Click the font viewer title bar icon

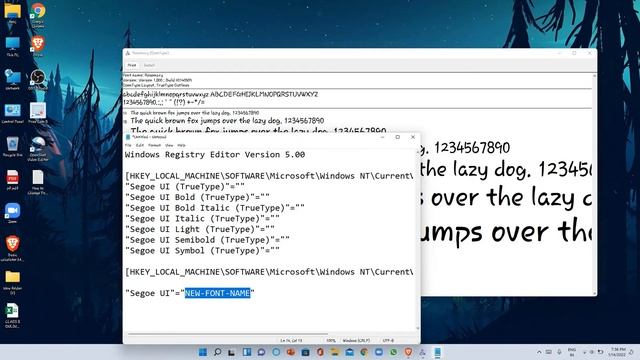tap(128, 53)
